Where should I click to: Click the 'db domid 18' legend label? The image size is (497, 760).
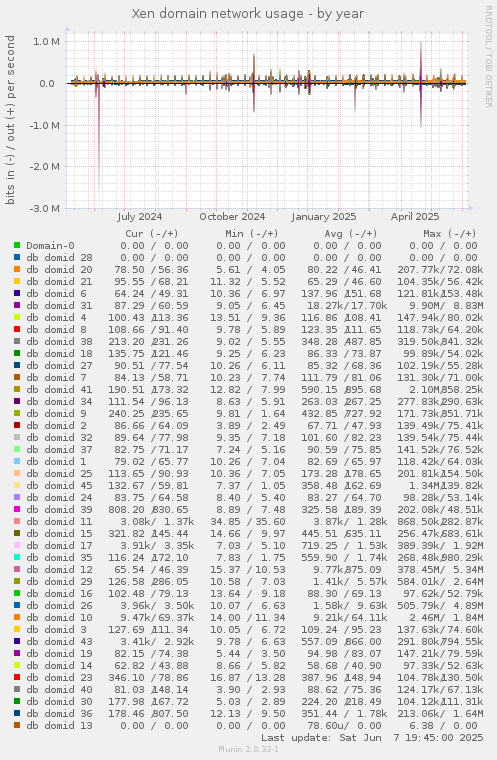pyautogui.click(x=59, y=354)
